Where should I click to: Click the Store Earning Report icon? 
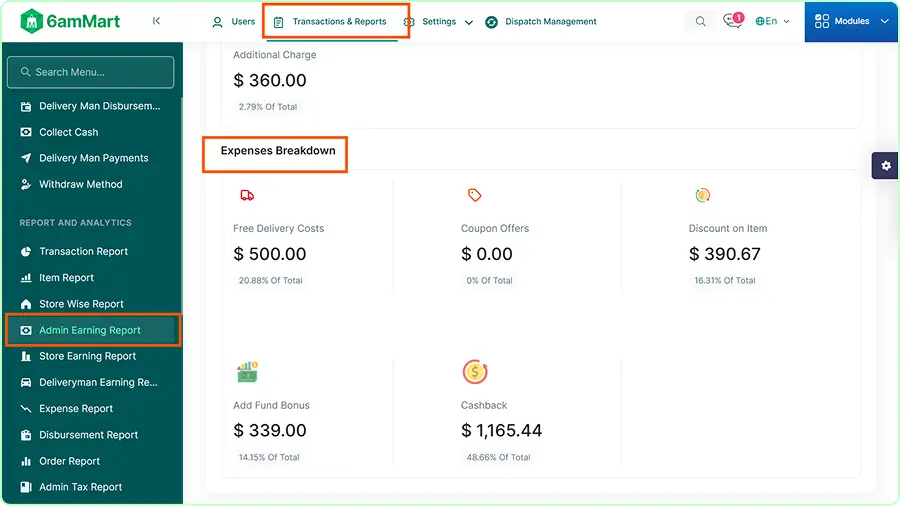(26, 356)
